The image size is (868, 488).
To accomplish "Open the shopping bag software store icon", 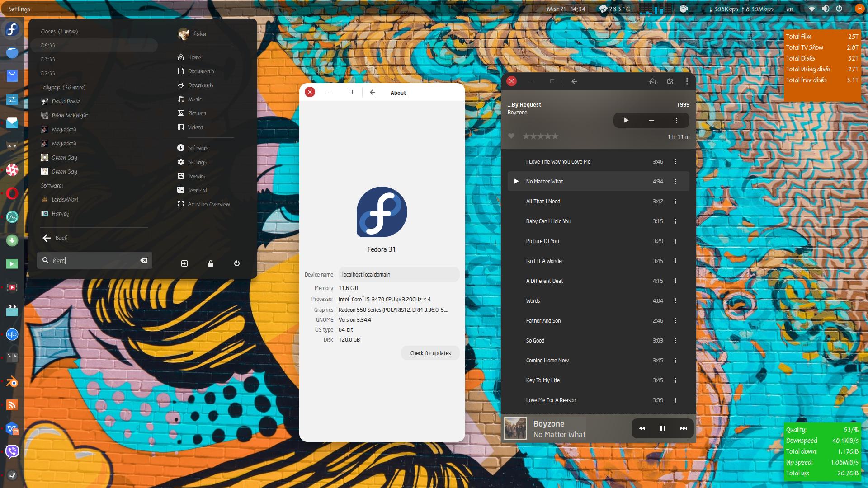I will coord(12,76).
